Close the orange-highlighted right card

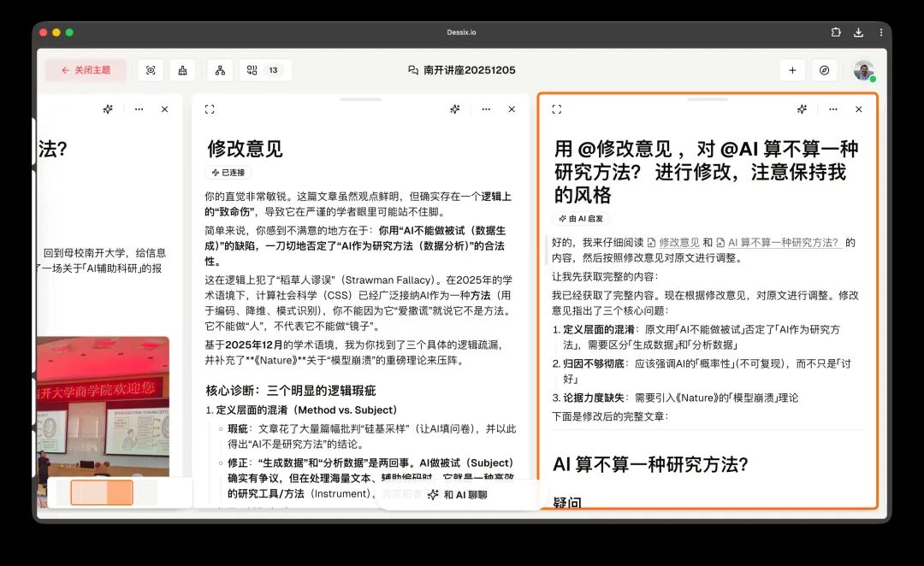(x=859, y=109)
